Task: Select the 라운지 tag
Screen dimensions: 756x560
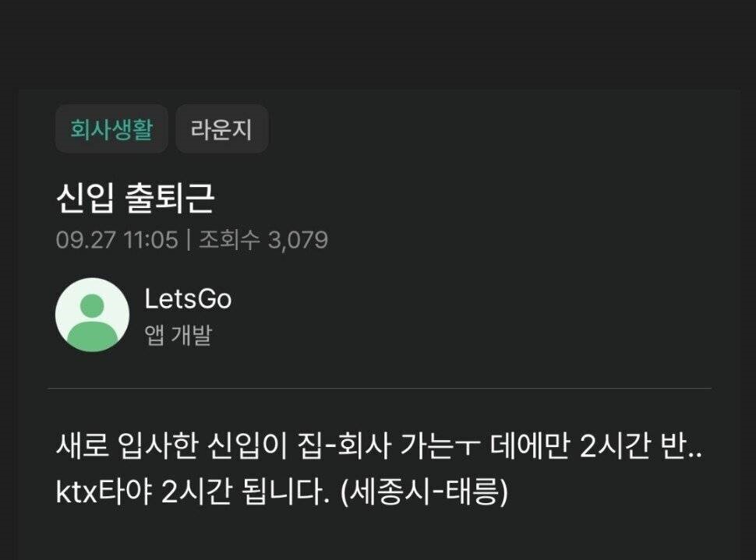Action: 222,129
